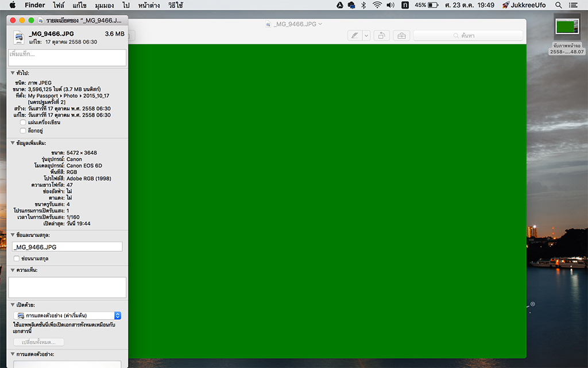Click the green image in Preview window
The width and height of the screenshot is (588, 368).
(327, 201)
